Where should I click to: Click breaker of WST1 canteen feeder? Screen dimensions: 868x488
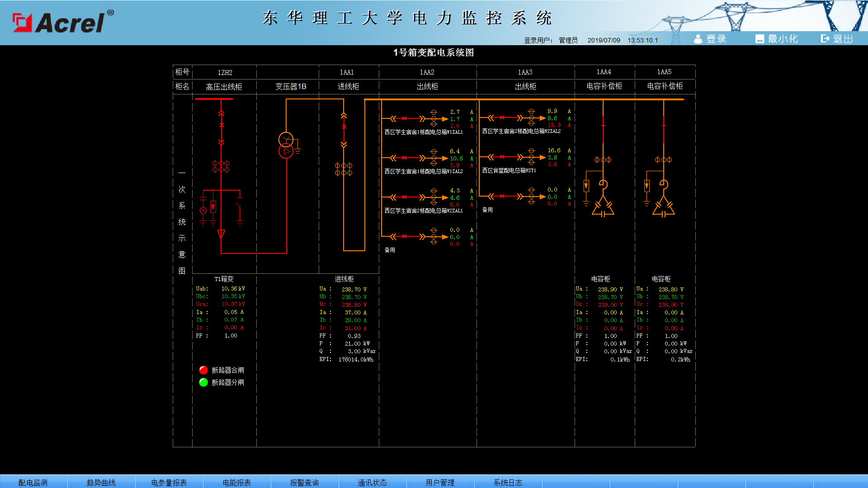tap(502, 157)
